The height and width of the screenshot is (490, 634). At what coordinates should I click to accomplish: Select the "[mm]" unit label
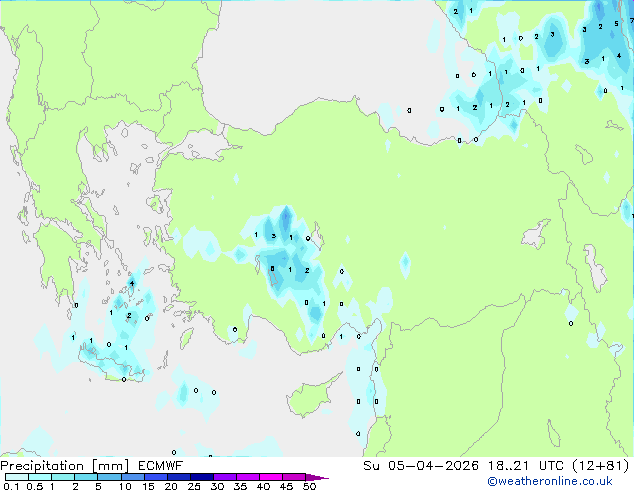click(110, 466)
